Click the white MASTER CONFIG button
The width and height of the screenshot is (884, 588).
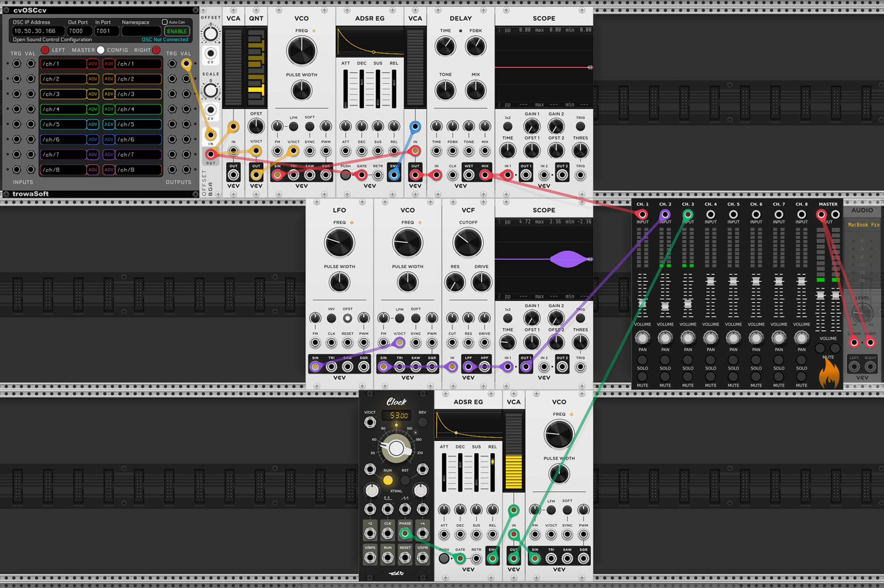click(101, 50)
